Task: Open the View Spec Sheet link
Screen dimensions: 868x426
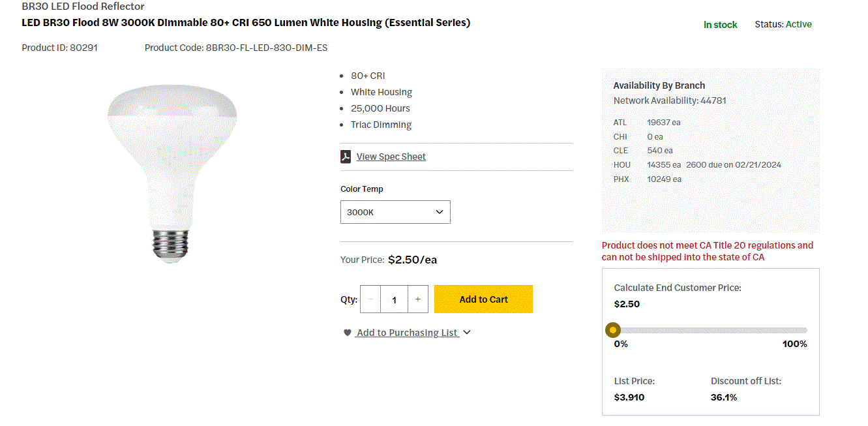Action: tap(391, 157)
